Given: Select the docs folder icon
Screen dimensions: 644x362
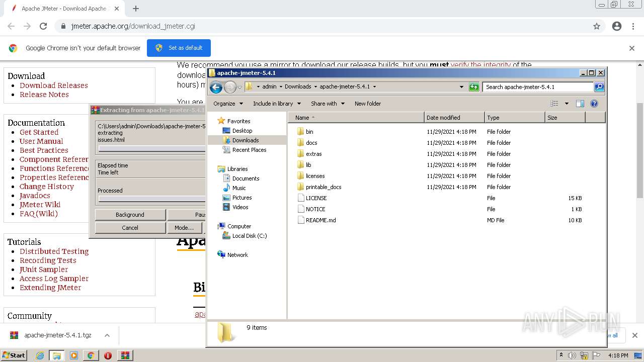Looking at the screenshot, I should click(300, 143).
